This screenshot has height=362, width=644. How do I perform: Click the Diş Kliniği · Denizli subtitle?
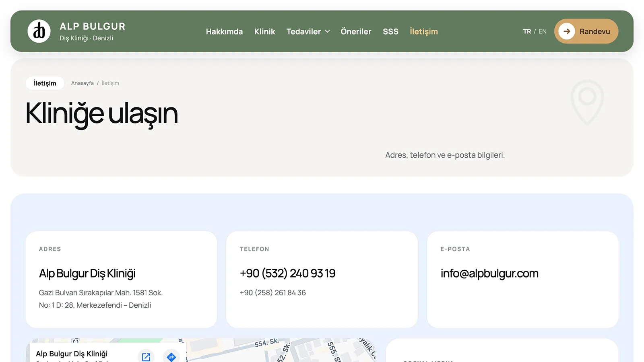pos(87,38)
